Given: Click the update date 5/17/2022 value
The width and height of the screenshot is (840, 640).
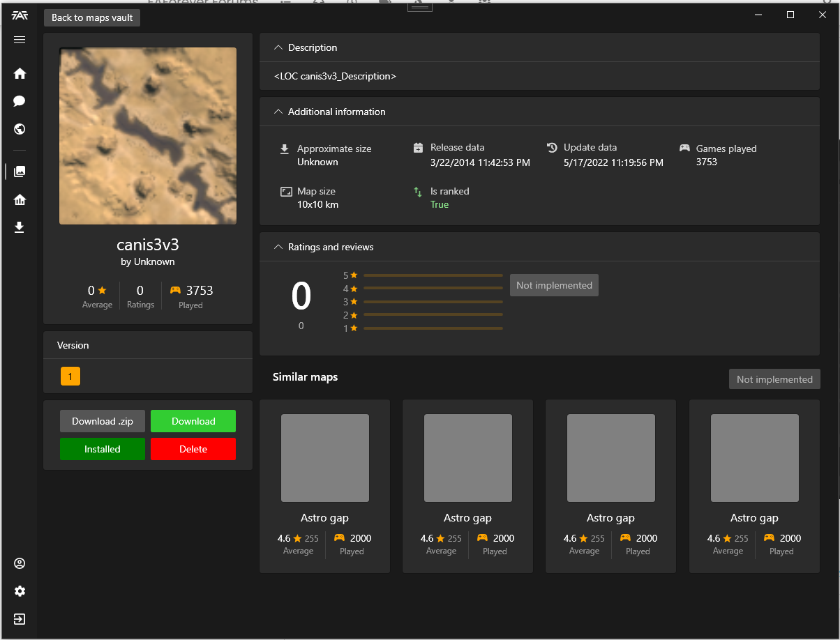Looking at the screenshot, I should (x=613, y=162).
